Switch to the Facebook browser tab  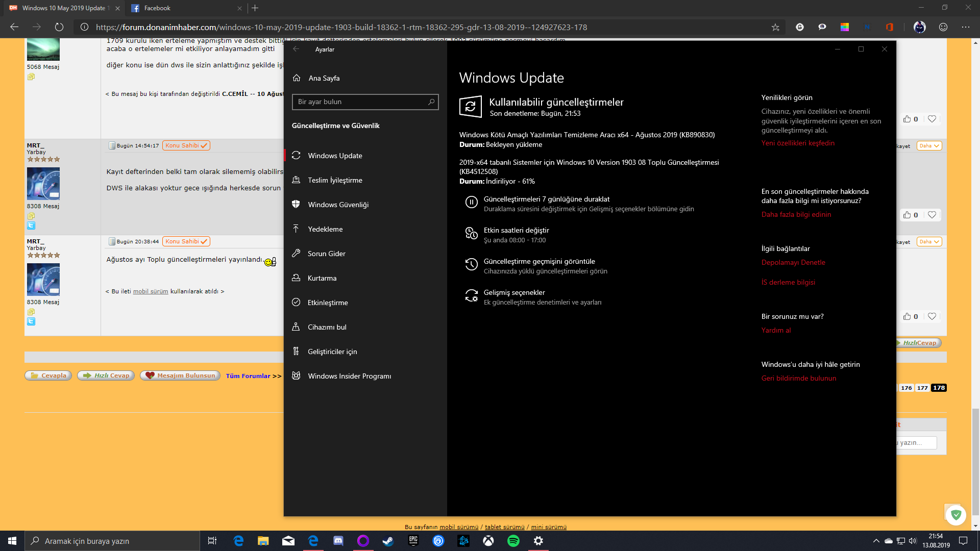point(185,8)
